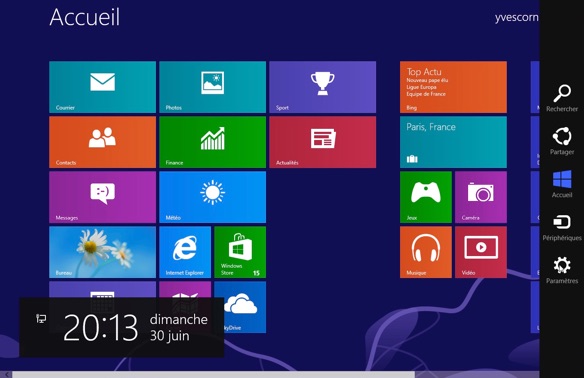Open the Météo weather tile

[x=212, y=197]
